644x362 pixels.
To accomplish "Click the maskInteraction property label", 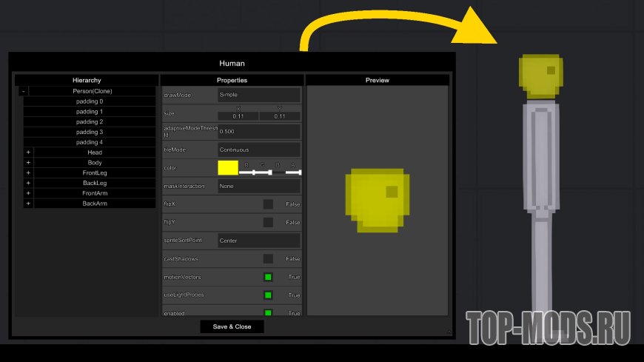I will (x=184, y=186).
